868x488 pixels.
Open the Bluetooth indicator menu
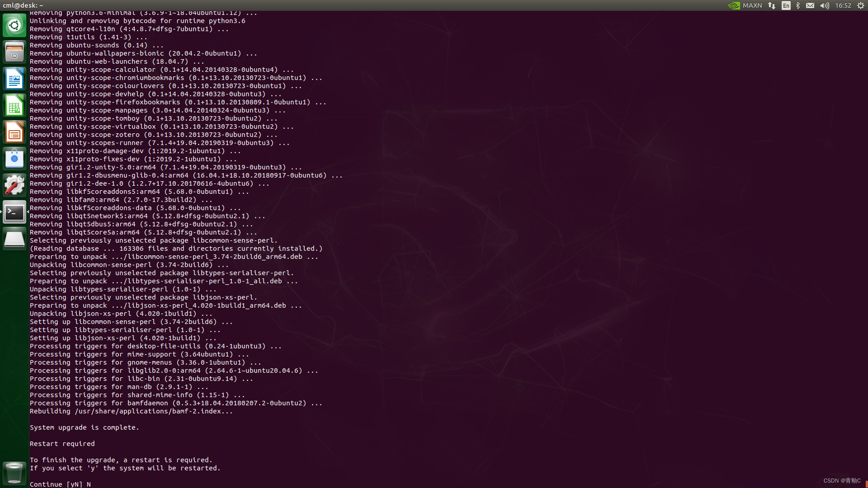pos(798,5)
